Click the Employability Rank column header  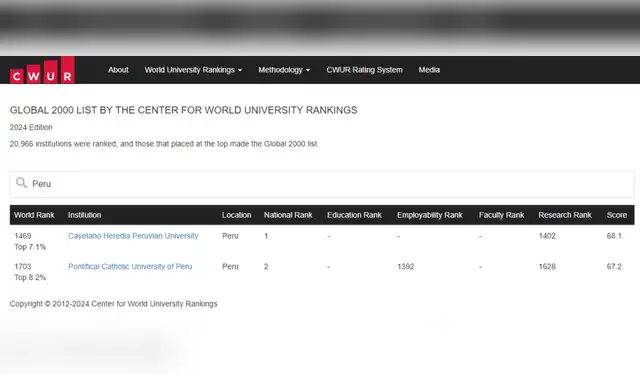pyautogui.click(x=430, y=215)
